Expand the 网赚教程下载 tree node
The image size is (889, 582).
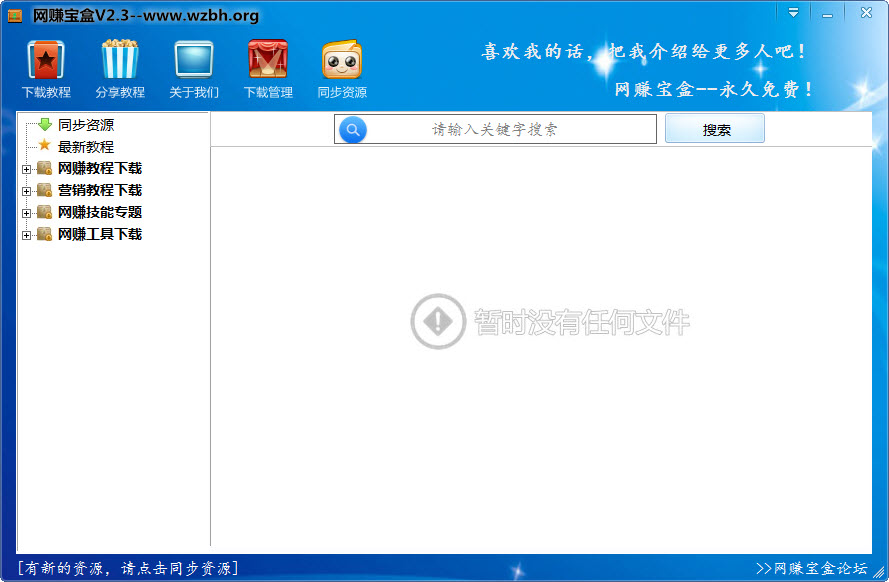24,168
